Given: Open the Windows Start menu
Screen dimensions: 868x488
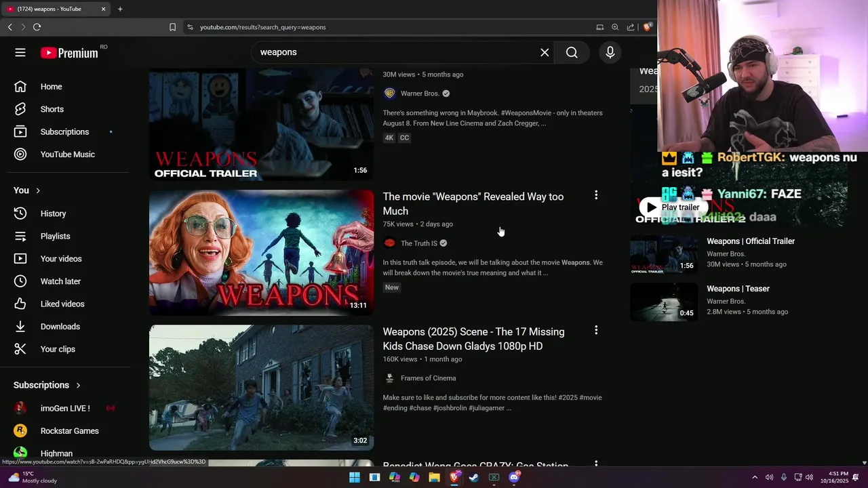Looking at the screenshot, I should click(354, 477).
